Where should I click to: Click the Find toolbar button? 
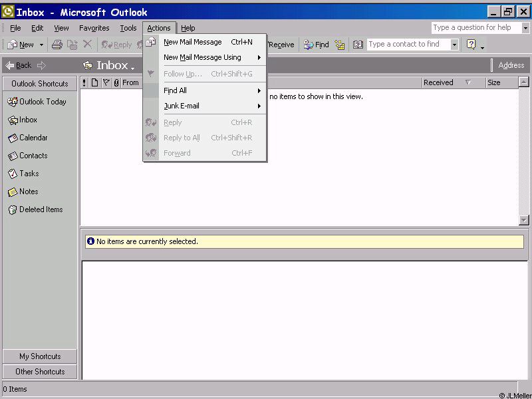tap(317, 45)
